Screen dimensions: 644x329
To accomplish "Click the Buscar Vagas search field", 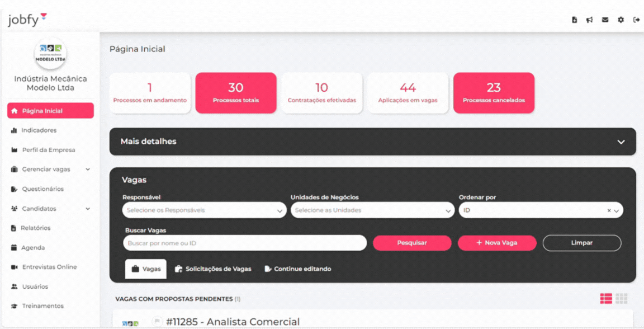I will pos(245,243).
